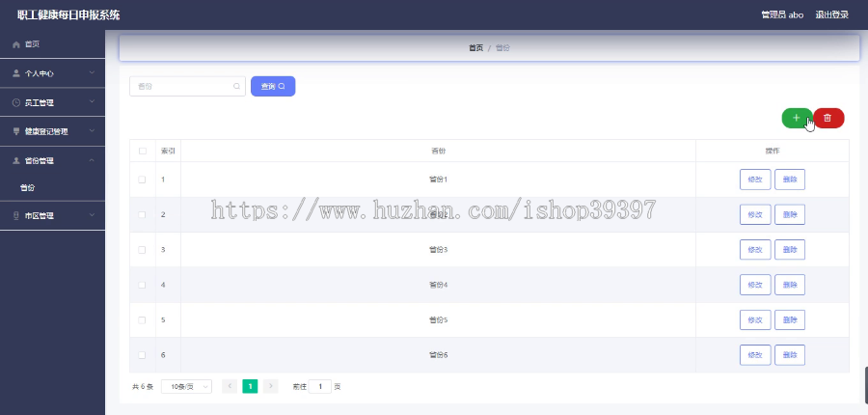Open 首页 in the sidebar
The width and height of the screenshot is (868, 415).
[53, 44]
